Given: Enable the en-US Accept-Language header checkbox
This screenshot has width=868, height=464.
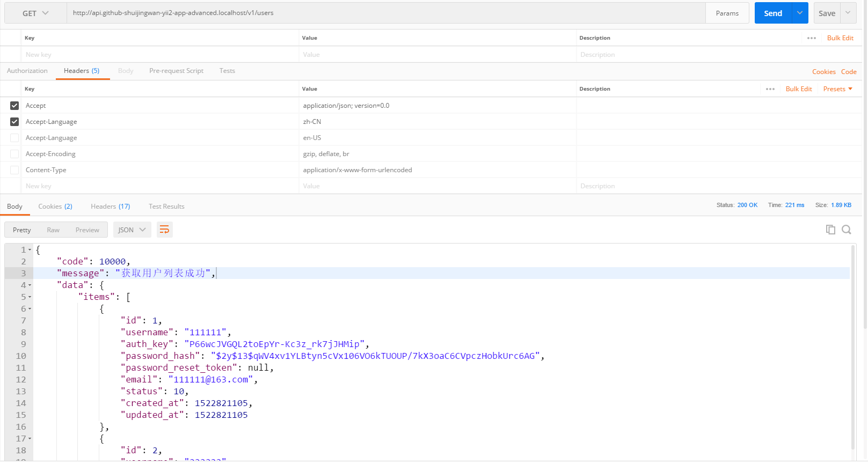Looking at the screenshot, I should coord(14,138).
